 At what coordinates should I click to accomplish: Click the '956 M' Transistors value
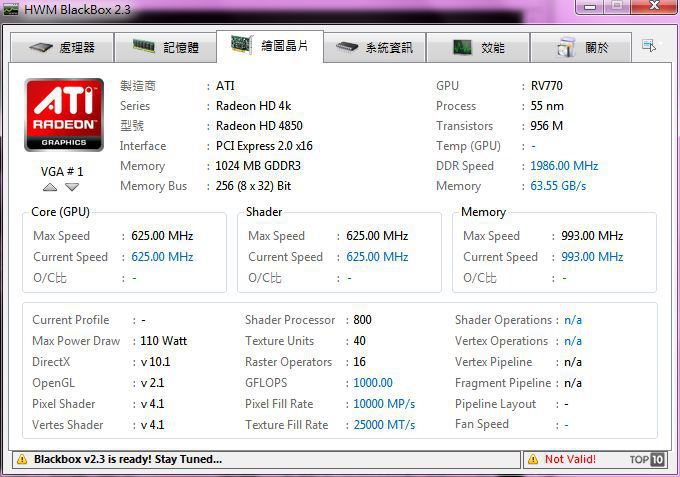[546, 126]
